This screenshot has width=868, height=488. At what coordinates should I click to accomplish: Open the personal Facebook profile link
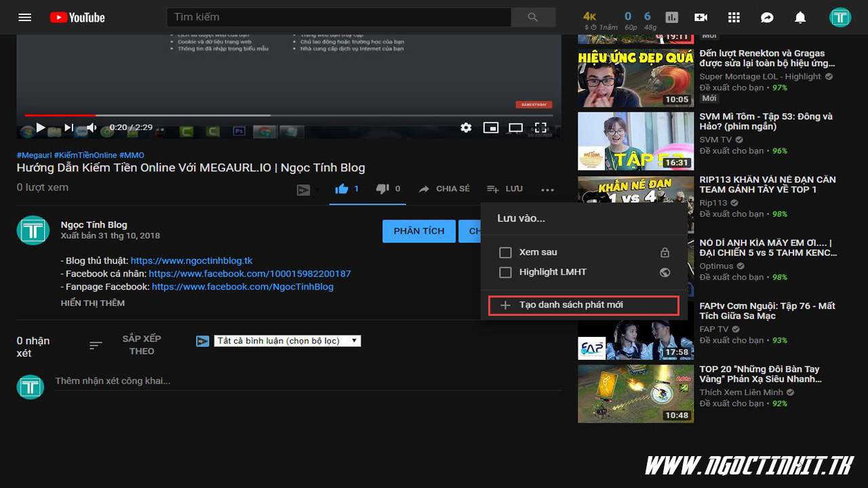coord(250,274)
